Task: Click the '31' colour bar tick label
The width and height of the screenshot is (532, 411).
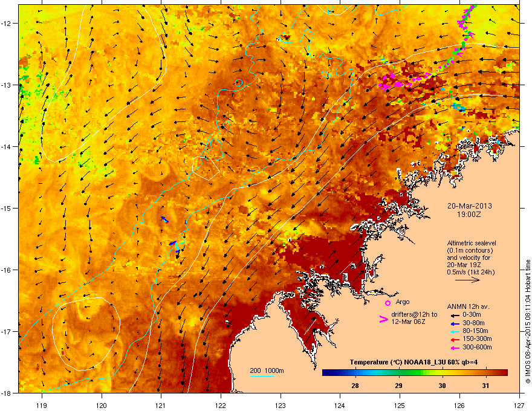Action: click(486, 386)
